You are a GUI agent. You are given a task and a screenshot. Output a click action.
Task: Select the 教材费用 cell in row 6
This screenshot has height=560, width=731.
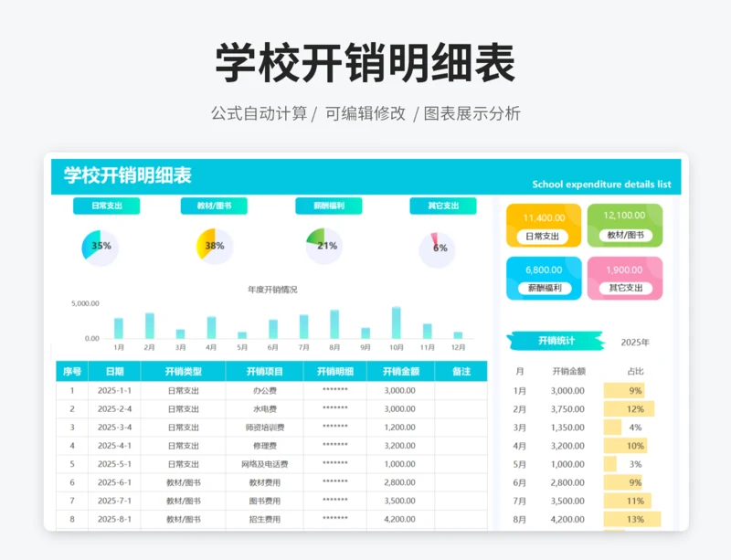pos(265,482)
